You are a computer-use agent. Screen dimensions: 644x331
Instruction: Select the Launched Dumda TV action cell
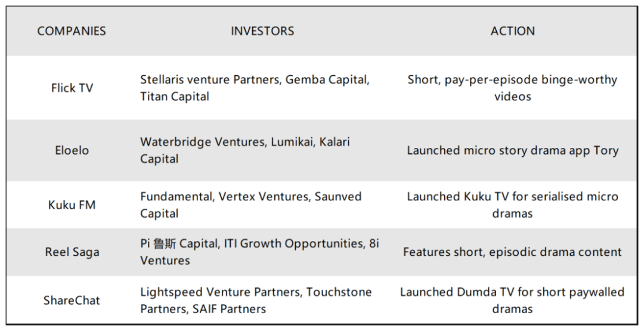[x=512, y=300]
